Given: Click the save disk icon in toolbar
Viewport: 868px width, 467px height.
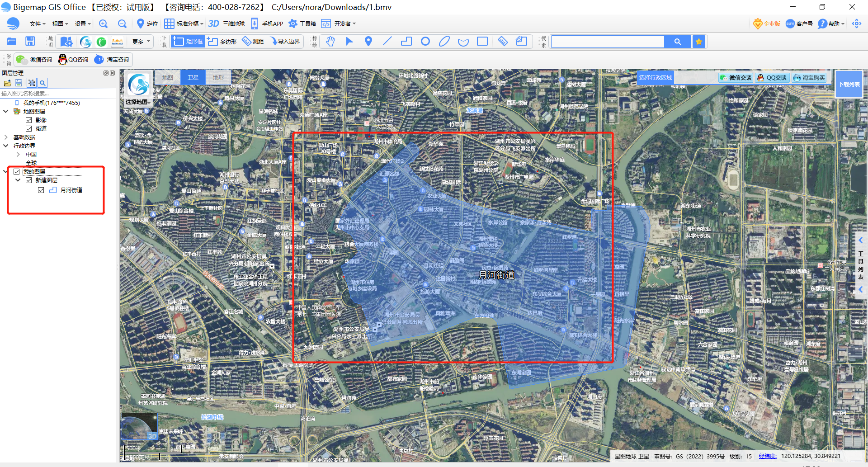Looking at the screenshot, I should tap(30, 42).
